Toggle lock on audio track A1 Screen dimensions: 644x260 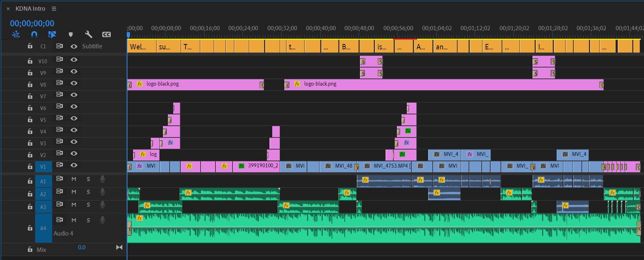pos(30,181)
